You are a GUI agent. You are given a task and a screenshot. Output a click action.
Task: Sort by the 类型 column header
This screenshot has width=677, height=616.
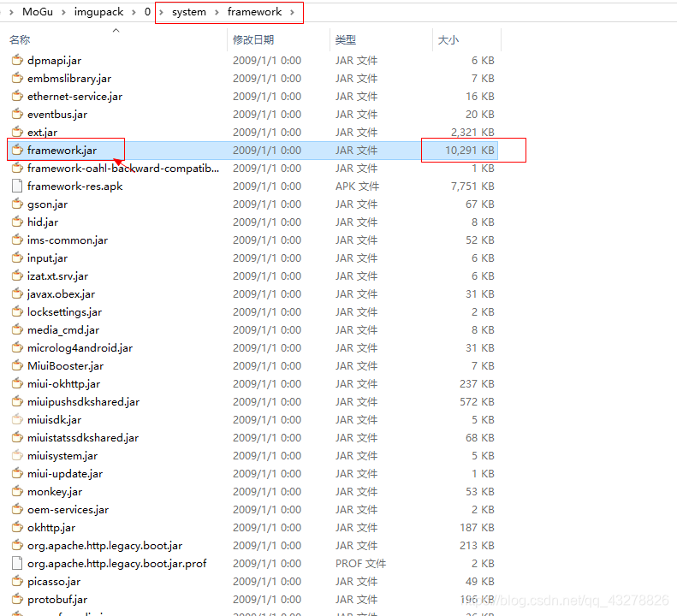click(x=346, y=39)
